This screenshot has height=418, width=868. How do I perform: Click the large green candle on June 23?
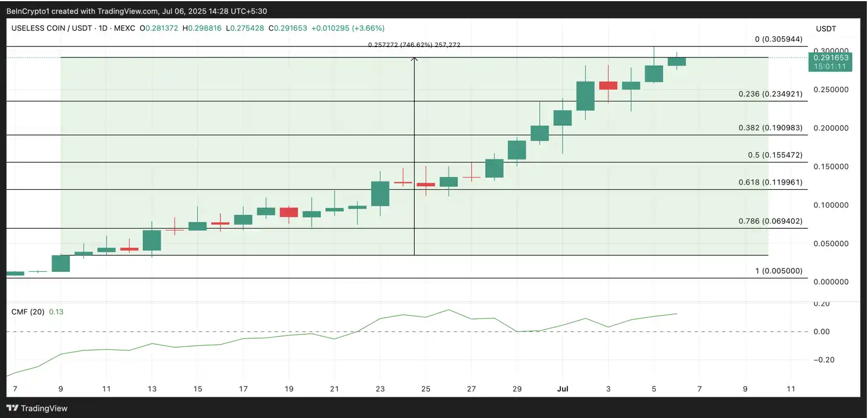click(380, 193)
